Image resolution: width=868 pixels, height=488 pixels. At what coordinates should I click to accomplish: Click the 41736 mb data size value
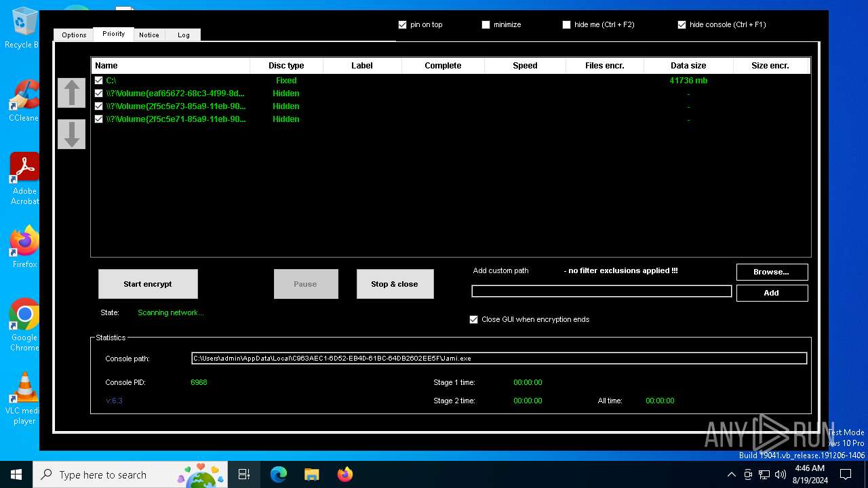tap(688, 80)
